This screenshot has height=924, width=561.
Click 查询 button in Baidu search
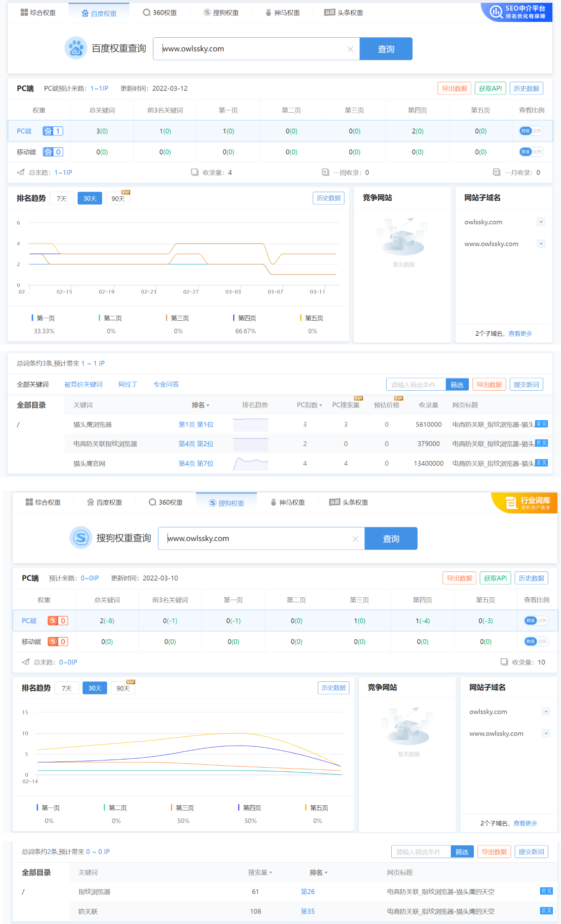pyautogui.click(x=386, y=49)
